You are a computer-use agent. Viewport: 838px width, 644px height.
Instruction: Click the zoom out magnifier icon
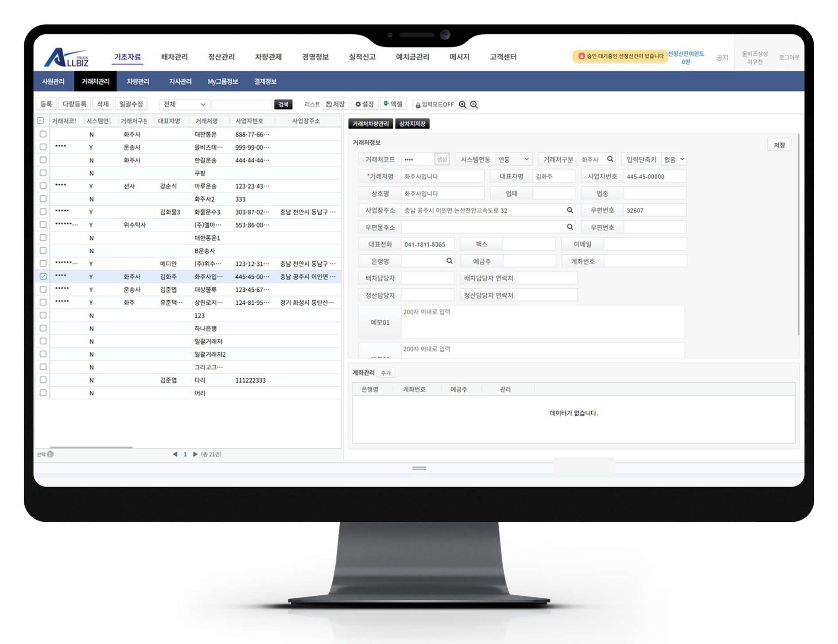(474, 105)
